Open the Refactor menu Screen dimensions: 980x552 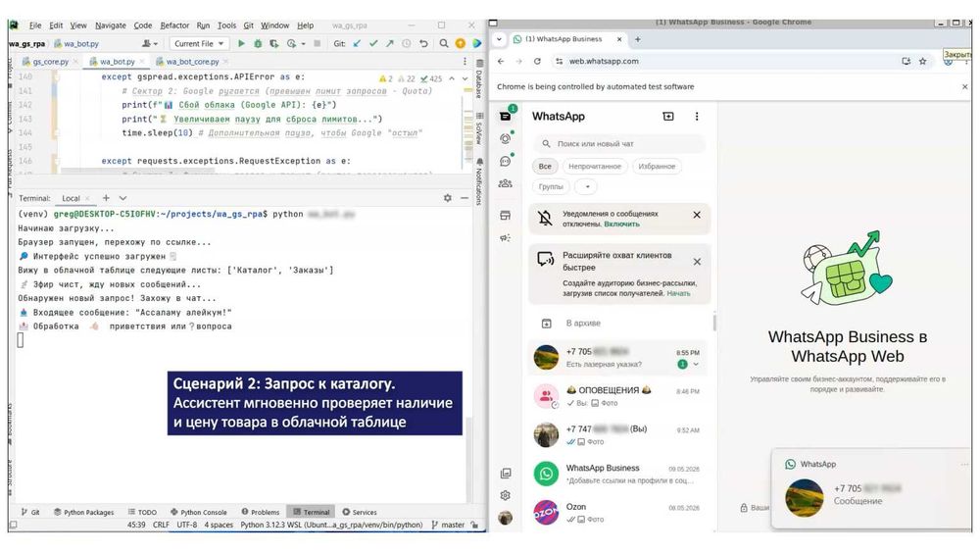click(x=174, y=25)
